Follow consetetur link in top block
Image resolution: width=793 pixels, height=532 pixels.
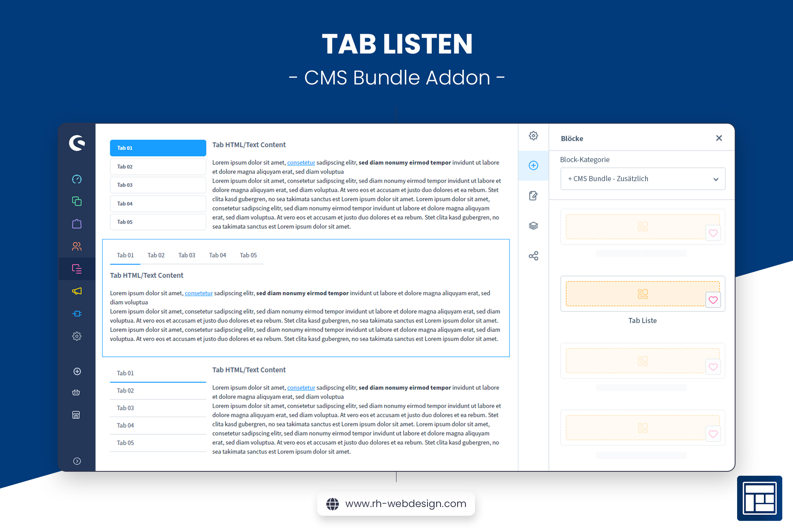(x=301, y=163)
